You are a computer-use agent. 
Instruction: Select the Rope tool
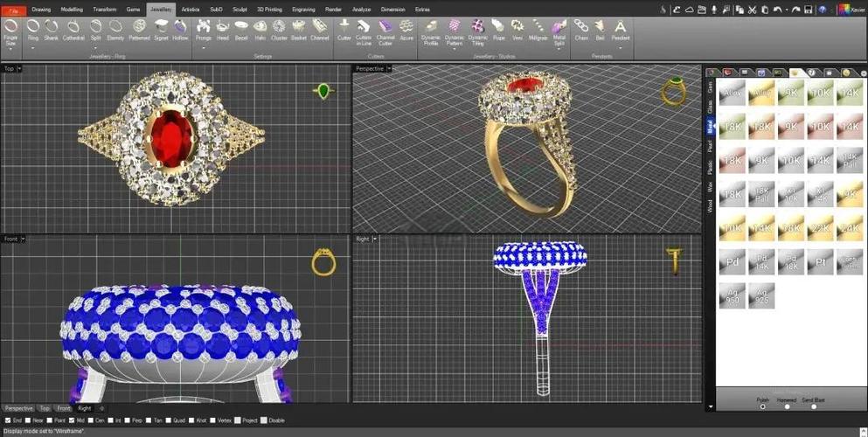click(499, 30)
